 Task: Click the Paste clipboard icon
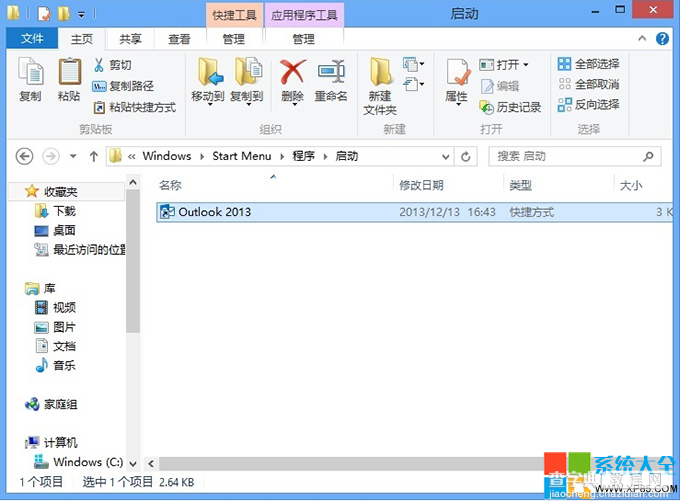[69, 72]
